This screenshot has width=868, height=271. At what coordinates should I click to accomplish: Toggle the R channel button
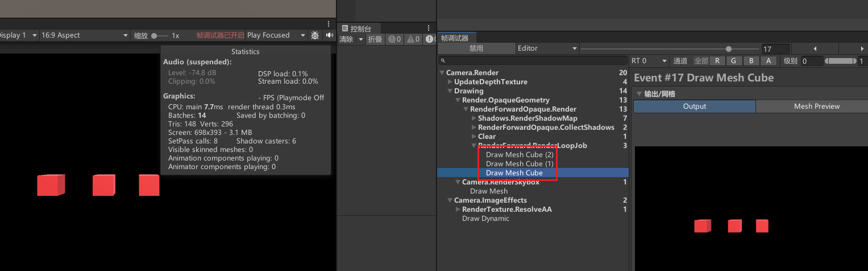coord(717,61)
